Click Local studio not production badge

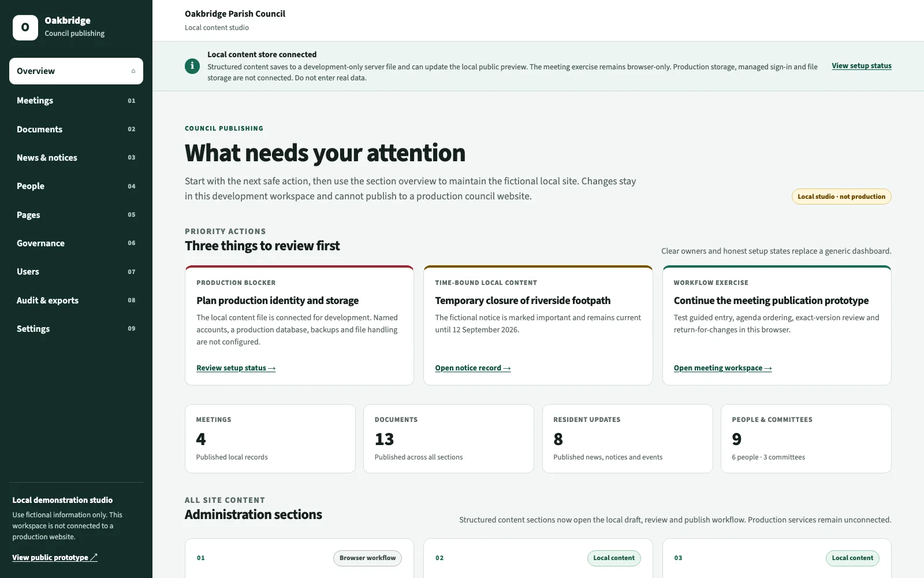[x=841, y=197]
